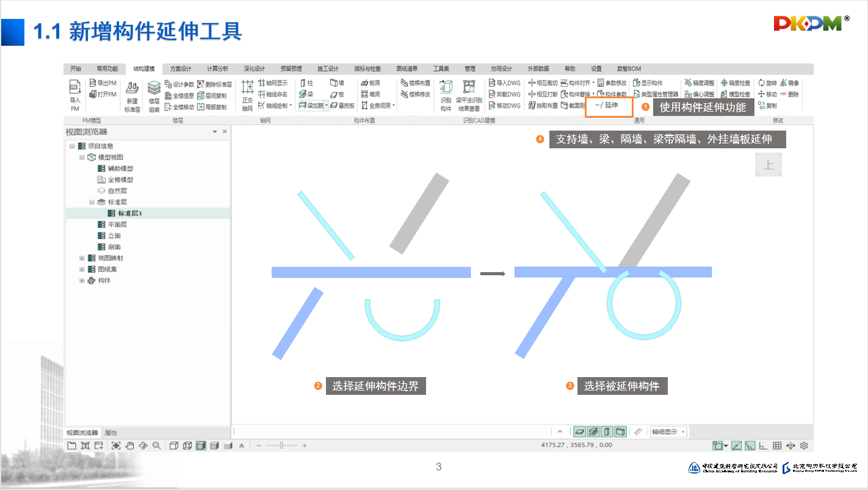
Task: Open the 楼梯布置 stair layout tool
Action: [x=415, y=83]
